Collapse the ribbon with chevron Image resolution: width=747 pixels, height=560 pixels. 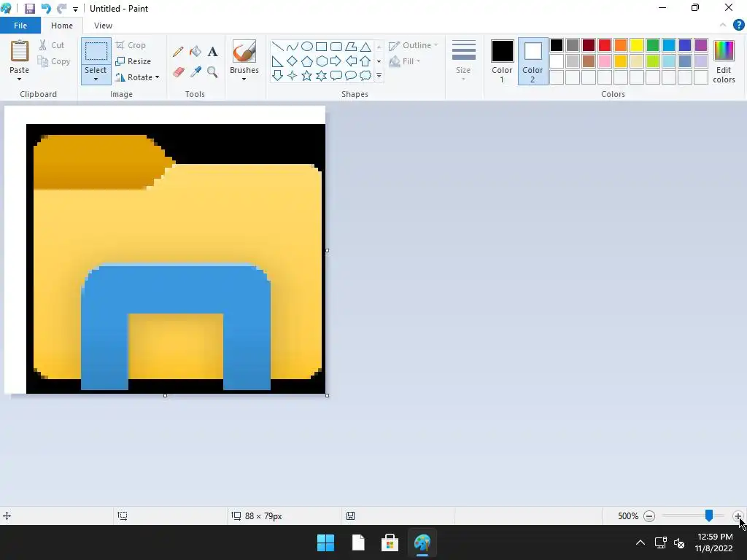pyautogui.click(x=723, y=26)
